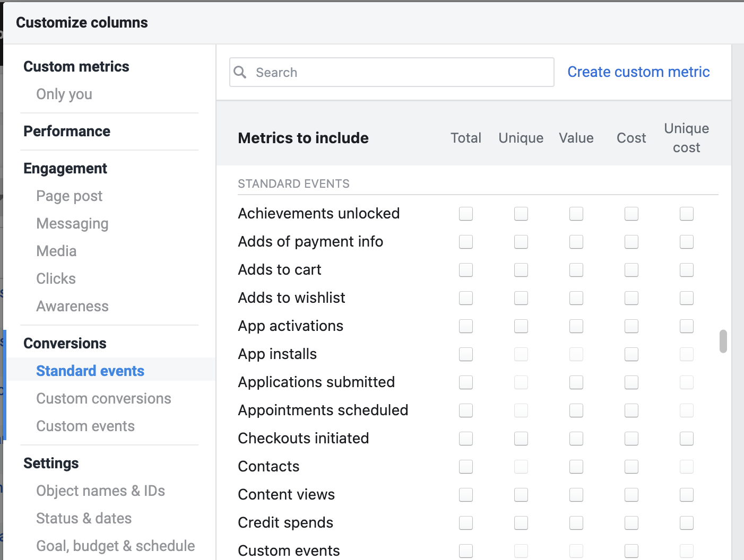This screenshot has height=560, width=744.
Task: Click the metrics list scrollbar thumb
Action: [x=723, y=342]
